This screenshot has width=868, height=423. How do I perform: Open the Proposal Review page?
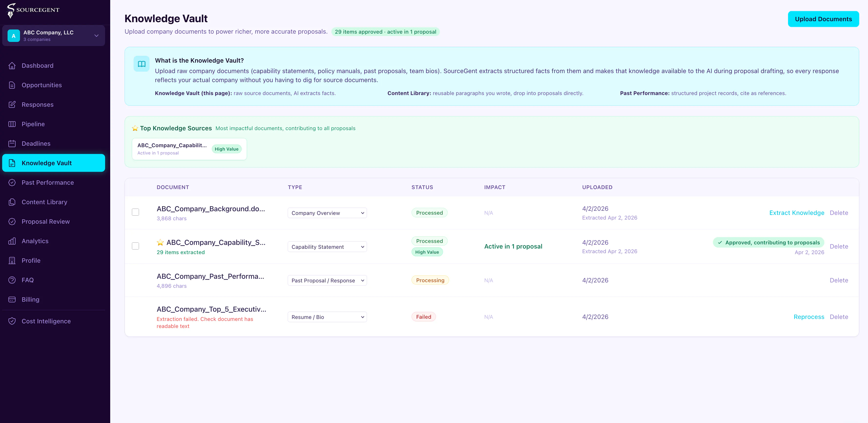click(54, 221)
